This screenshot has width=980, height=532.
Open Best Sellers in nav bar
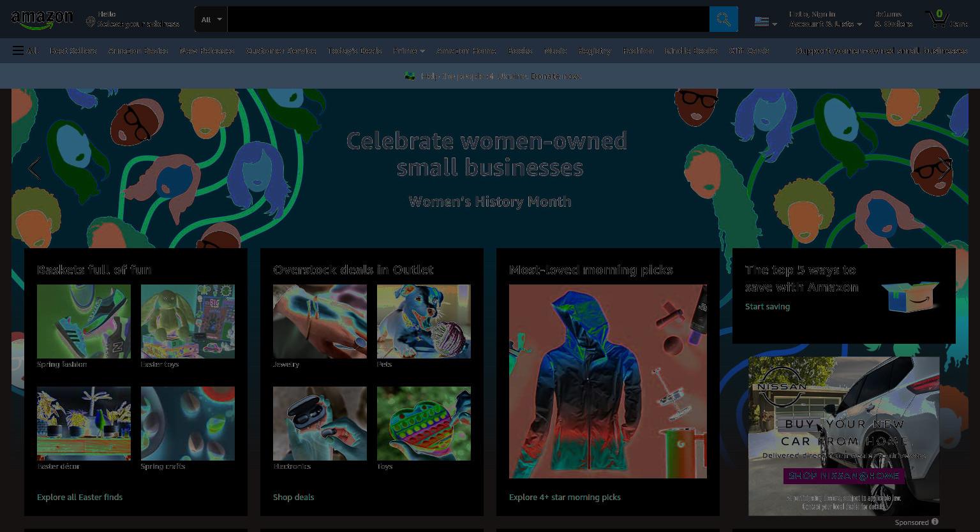pos(73,50)
